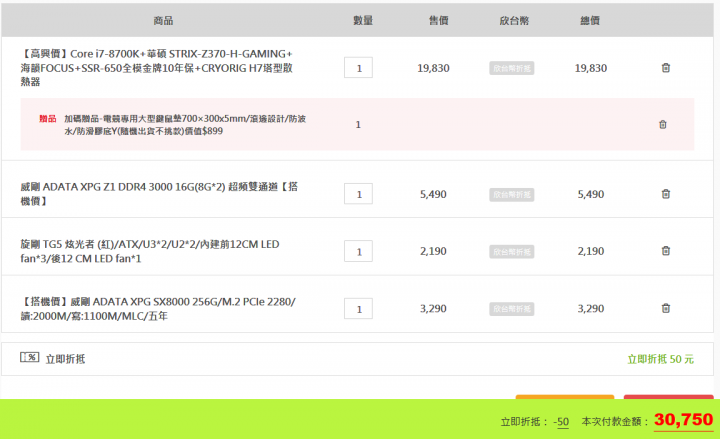Edit quantity field for TG5 case
The width and height of the screenshot is (720, 439).
point(358,251)
